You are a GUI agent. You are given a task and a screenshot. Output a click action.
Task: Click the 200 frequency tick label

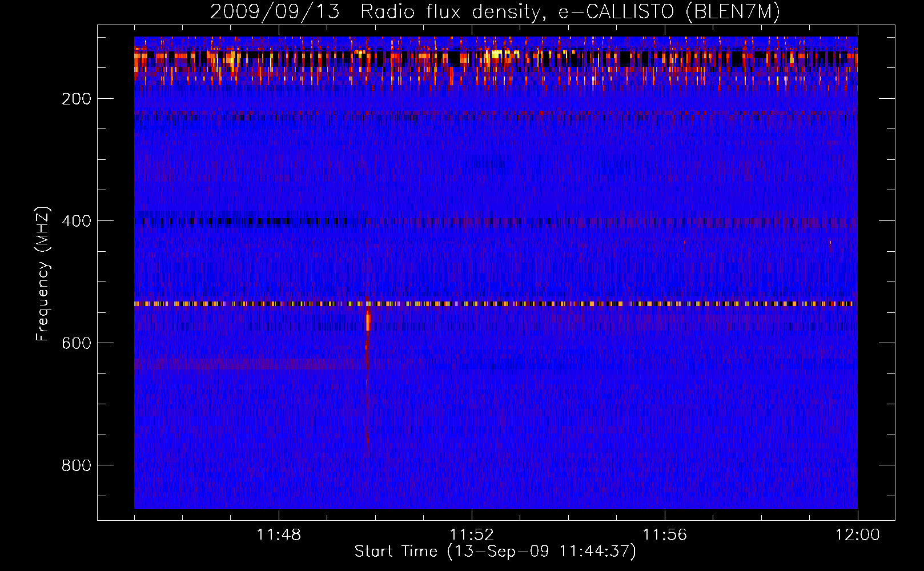(77, 99)
